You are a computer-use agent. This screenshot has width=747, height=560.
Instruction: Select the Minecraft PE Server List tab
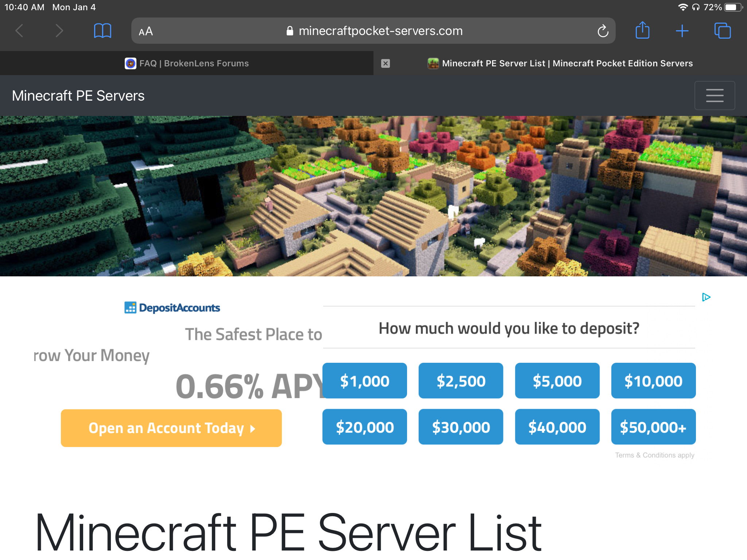[560, 63]
